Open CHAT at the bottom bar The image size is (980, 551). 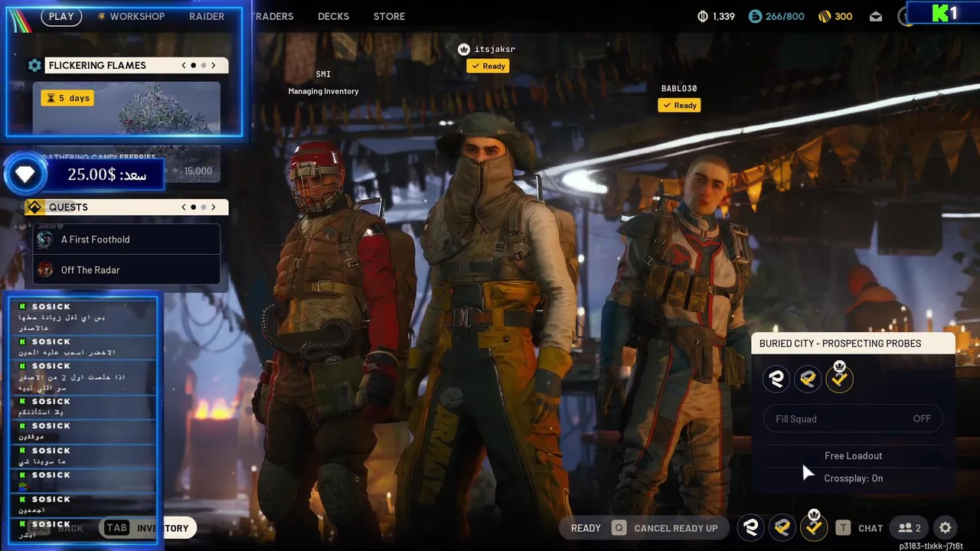coord(871,528)
